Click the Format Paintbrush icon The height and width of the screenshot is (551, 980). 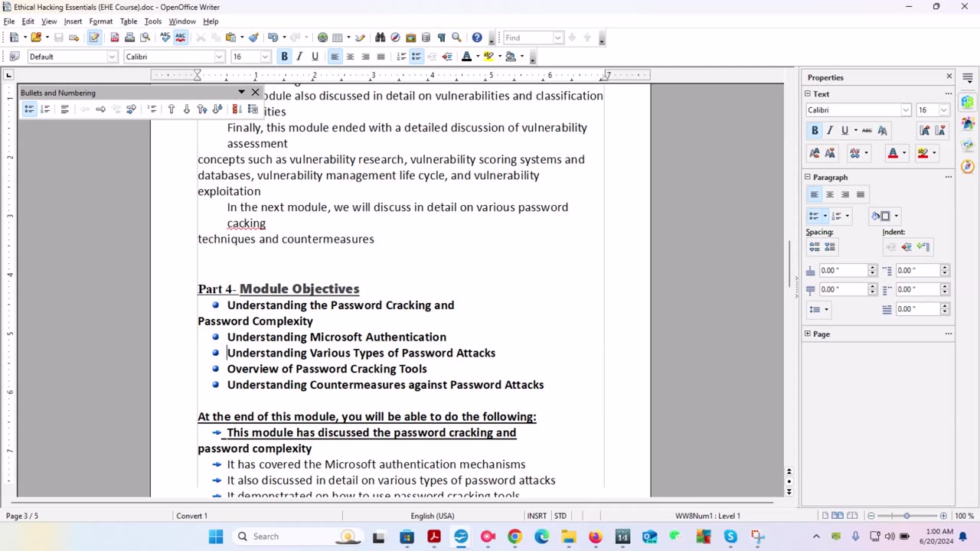click(253, 37)
